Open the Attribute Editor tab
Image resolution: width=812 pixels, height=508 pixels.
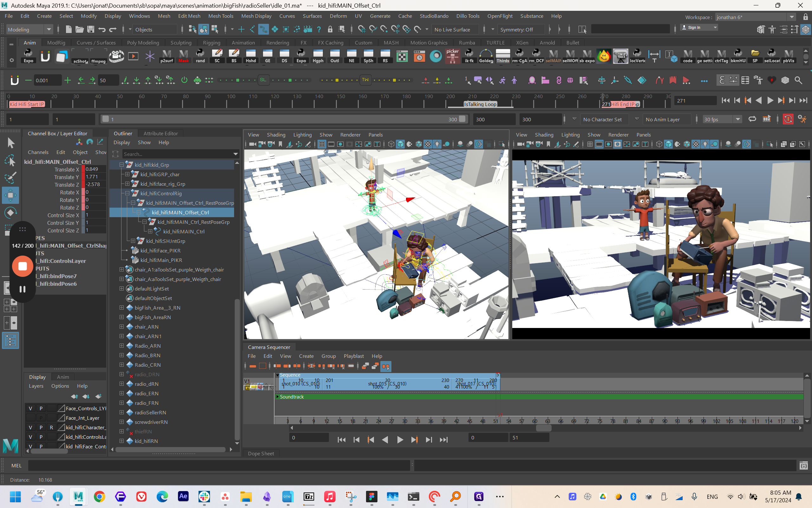pos(160,133)
